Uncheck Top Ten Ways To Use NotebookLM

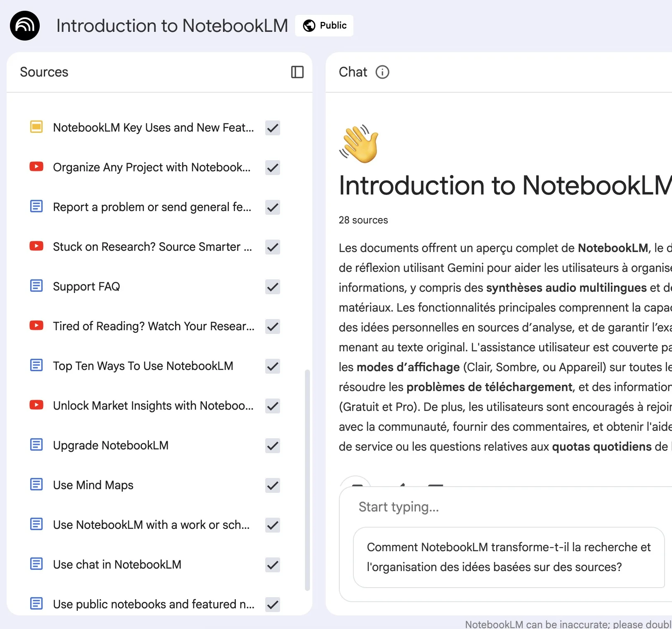[272, 366]
